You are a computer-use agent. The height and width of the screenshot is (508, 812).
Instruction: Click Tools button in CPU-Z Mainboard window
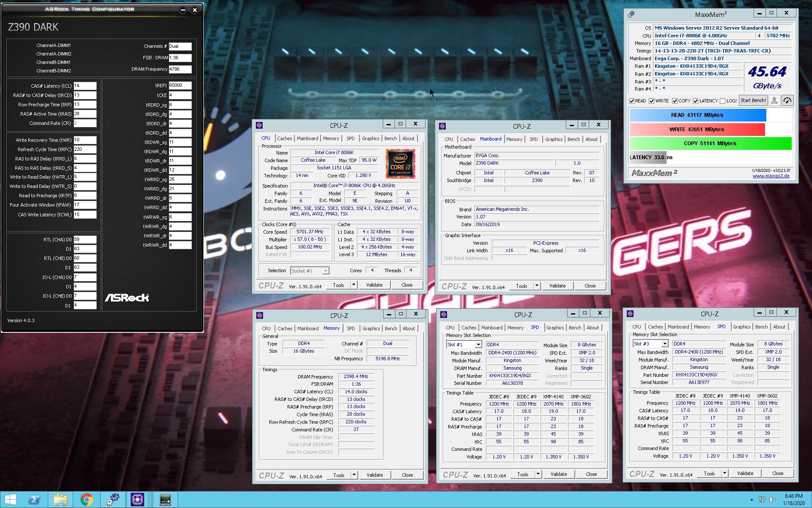click(x=521, y=286)
